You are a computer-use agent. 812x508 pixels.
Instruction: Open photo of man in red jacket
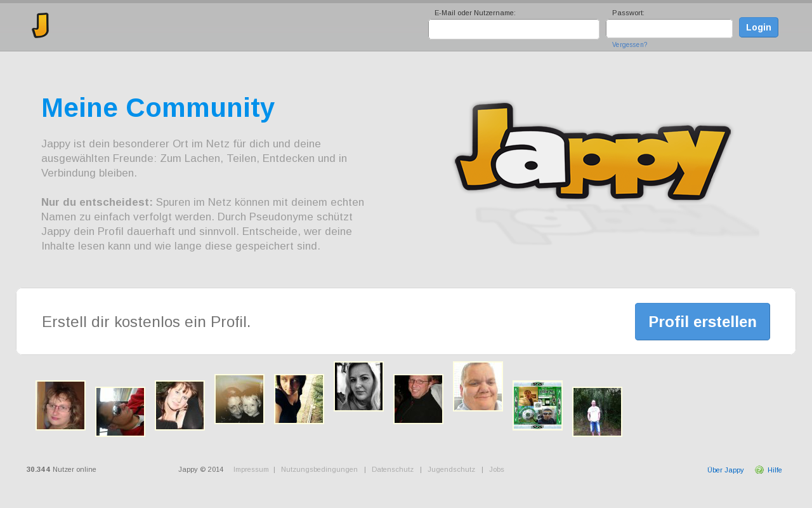tap(419, 399)
